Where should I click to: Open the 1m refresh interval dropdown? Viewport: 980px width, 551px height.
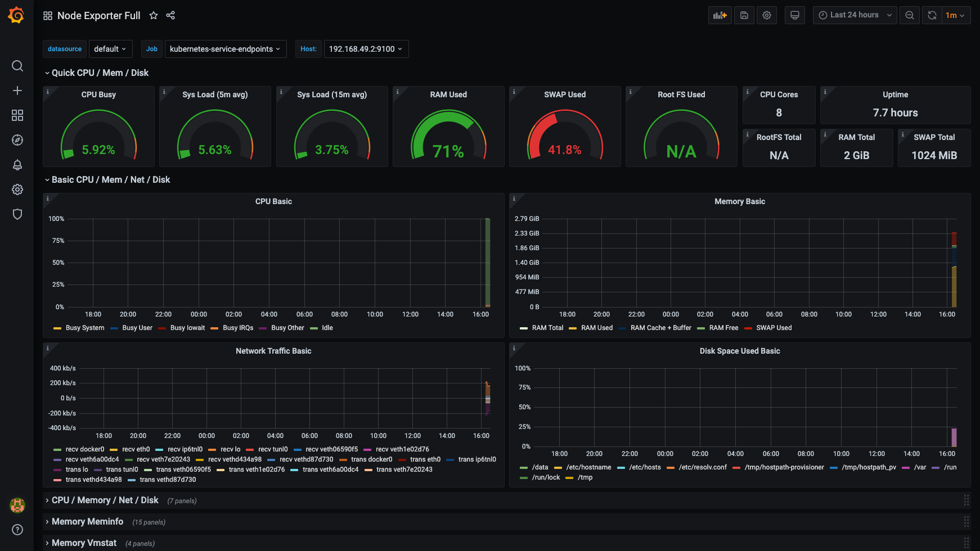point(956,15)
